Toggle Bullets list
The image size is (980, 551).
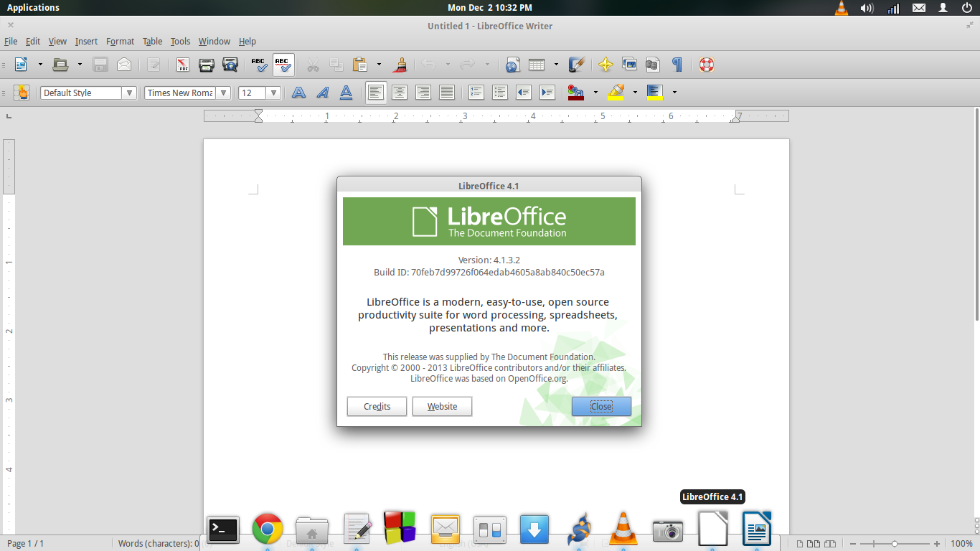(500, 93)
